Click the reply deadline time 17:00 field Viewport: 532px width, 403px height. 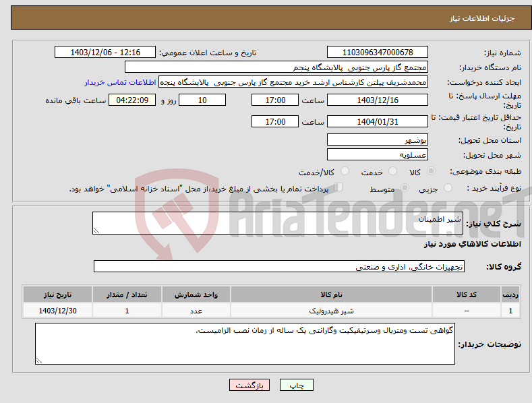(275, 100)
